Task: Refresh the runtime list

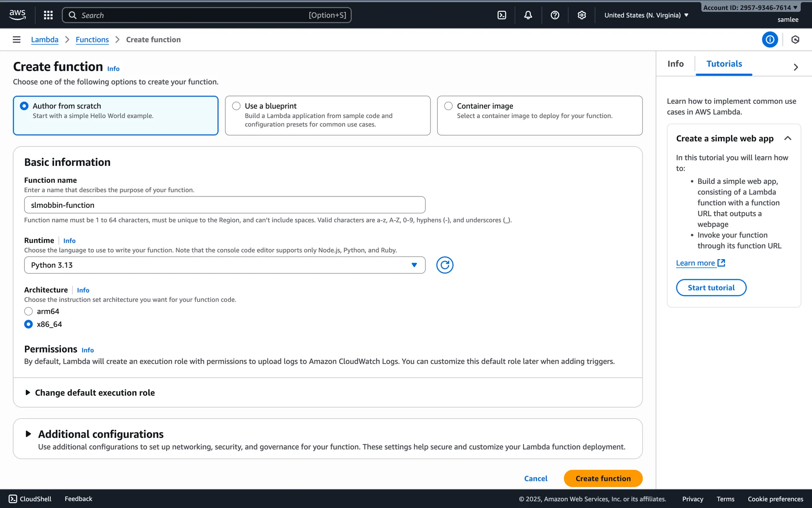Action: pyautogui.click(x=444, y=265)
